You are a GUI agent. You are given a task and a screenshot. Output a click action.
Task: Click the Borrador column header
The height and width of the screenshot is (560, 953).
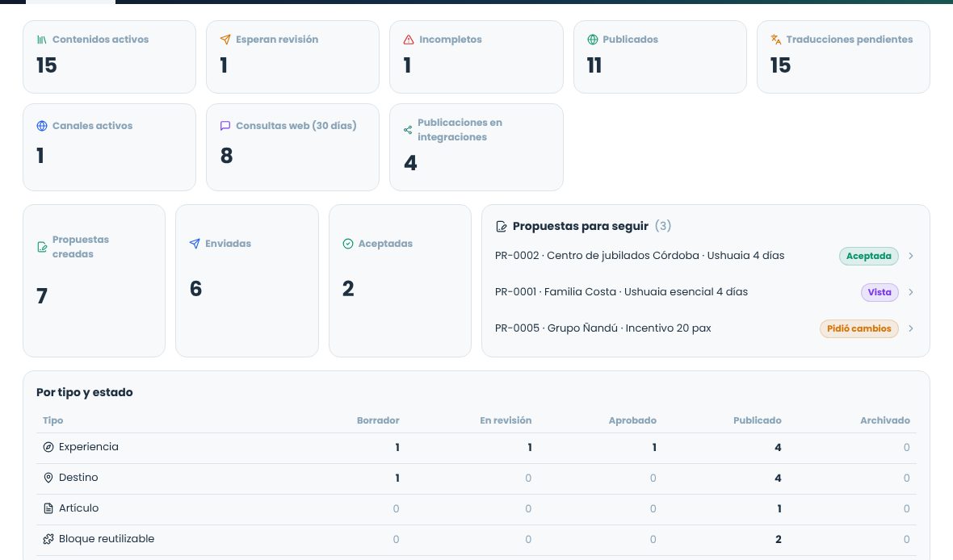[x=378, y=420]
